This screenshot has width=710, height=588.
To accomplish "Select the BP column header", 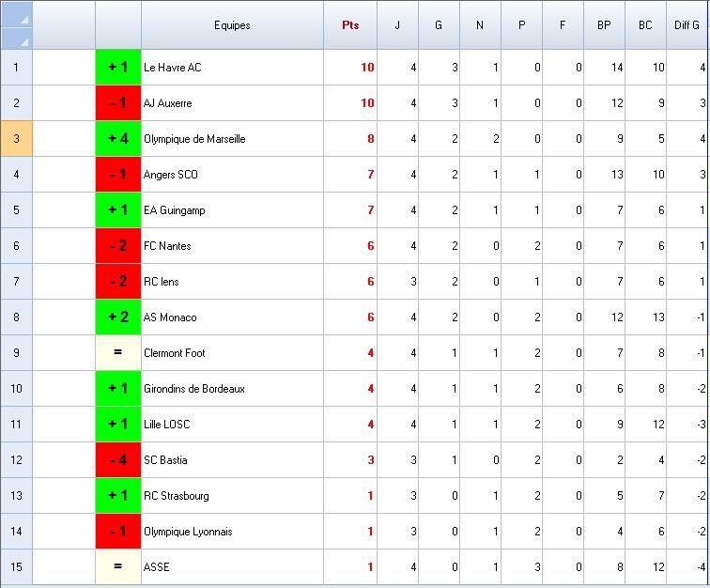I will (604, 25).
